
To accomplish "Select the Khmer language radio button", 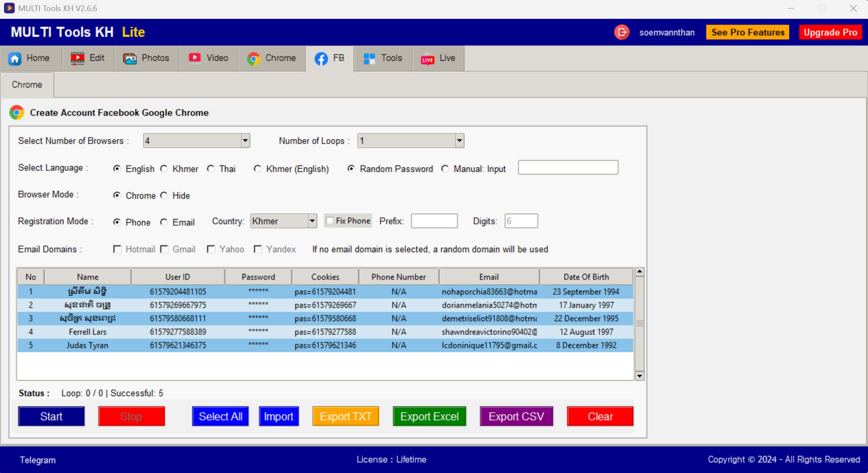I will point(164,169).
